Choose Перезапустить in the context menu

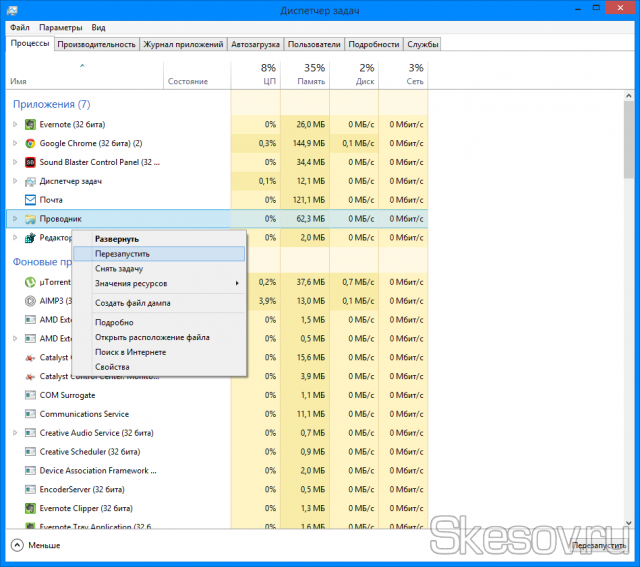pos(122,254)
